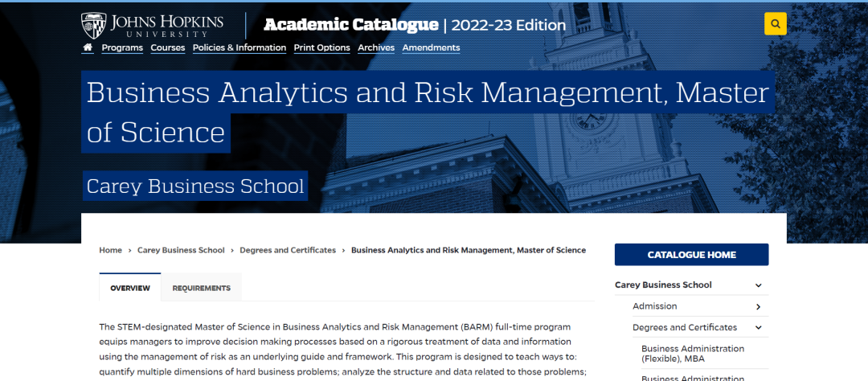Click the Catalogue Home button
Image resolution: width=868 pixels, height=381 pixels.
[x=691, y=255]
